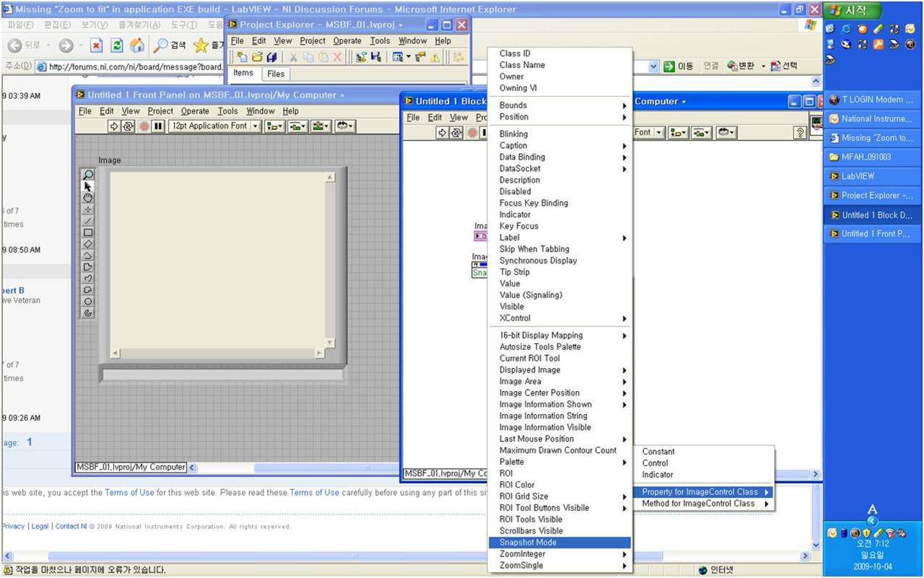The height and width of the screenshot is (578, 924).
Task: Open the first Terms of Use link
Action: click(129, 493)
